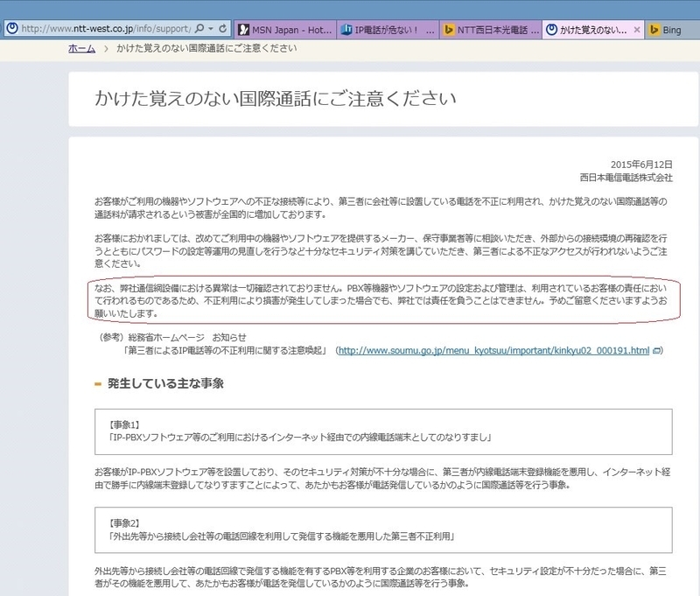
Task: Click the company name 西日本電信電話株式会社
Action: [x=626, y=178]
